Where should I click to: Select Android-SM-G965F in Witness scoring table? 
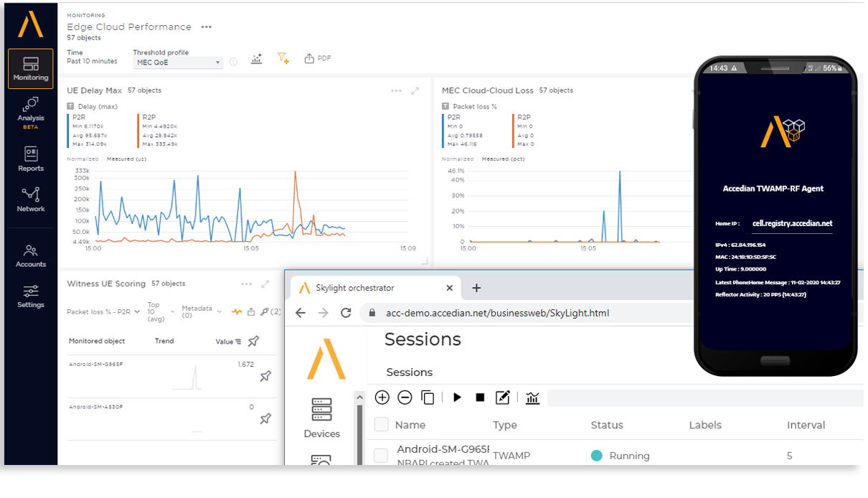pos(96,365)
